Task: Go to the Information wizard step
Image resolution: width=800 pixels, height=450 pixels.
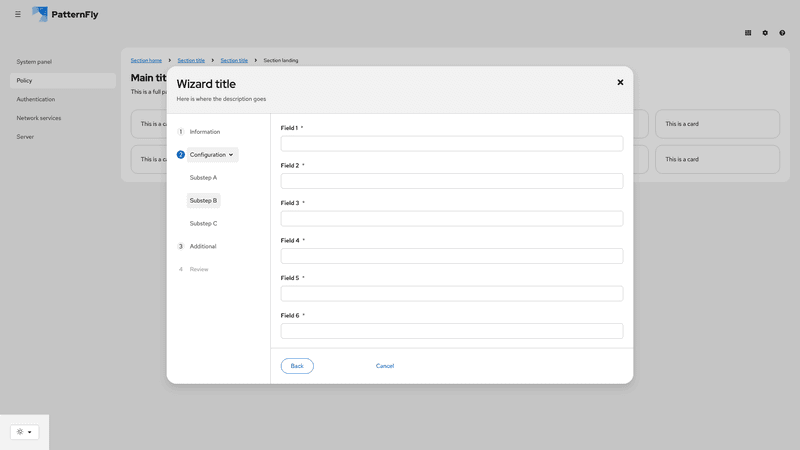Action: click(205, 132)
